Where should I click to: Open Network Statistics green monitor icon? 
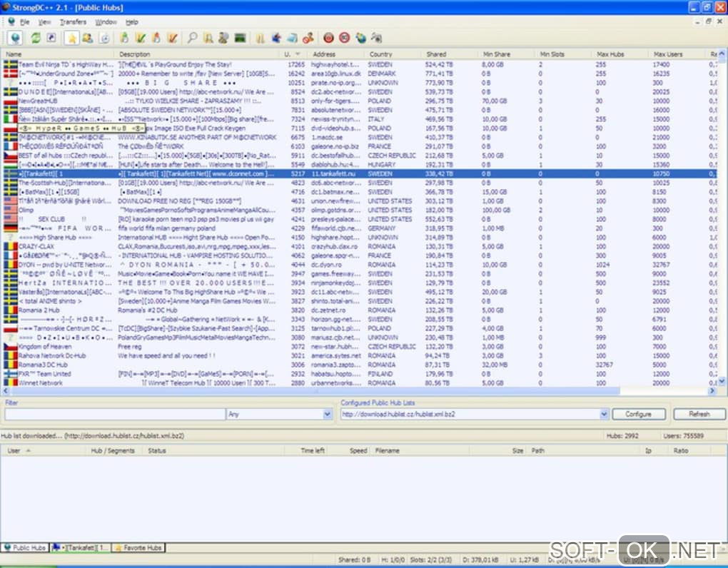tap(241, 38)
